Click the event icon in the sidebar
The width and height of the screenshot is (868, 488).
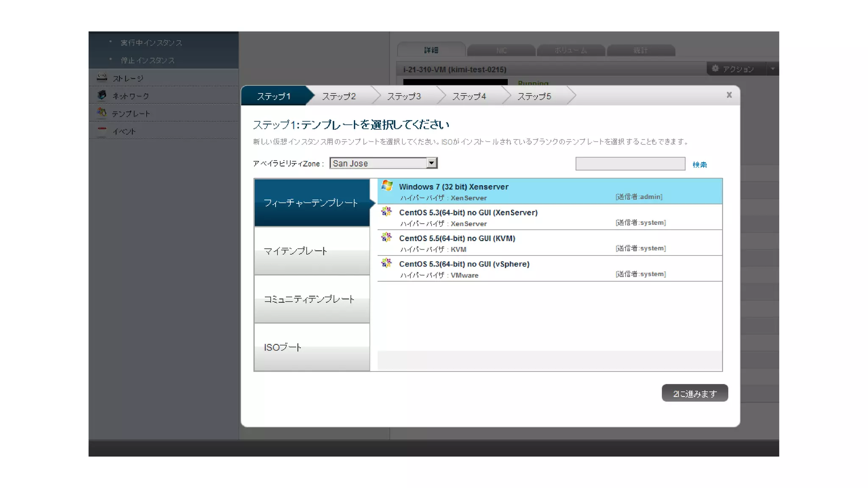(x=102, y=130)
